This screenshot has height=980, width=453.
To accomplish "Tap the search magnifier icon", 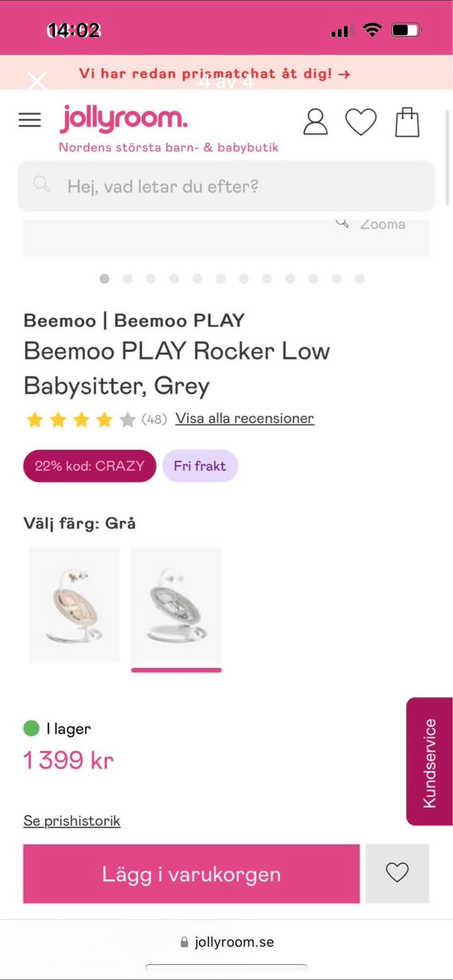I will tap(42, 184).
